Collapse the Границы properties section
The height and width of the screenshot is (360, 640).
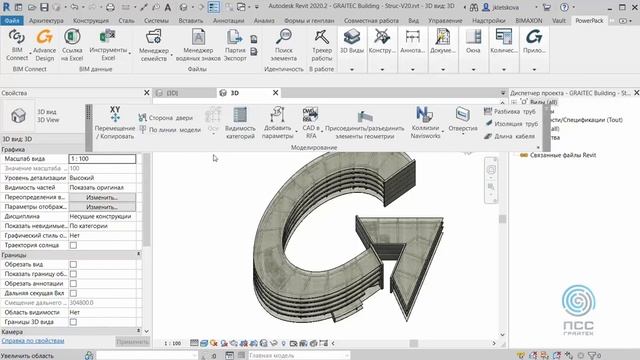[138, 254]
